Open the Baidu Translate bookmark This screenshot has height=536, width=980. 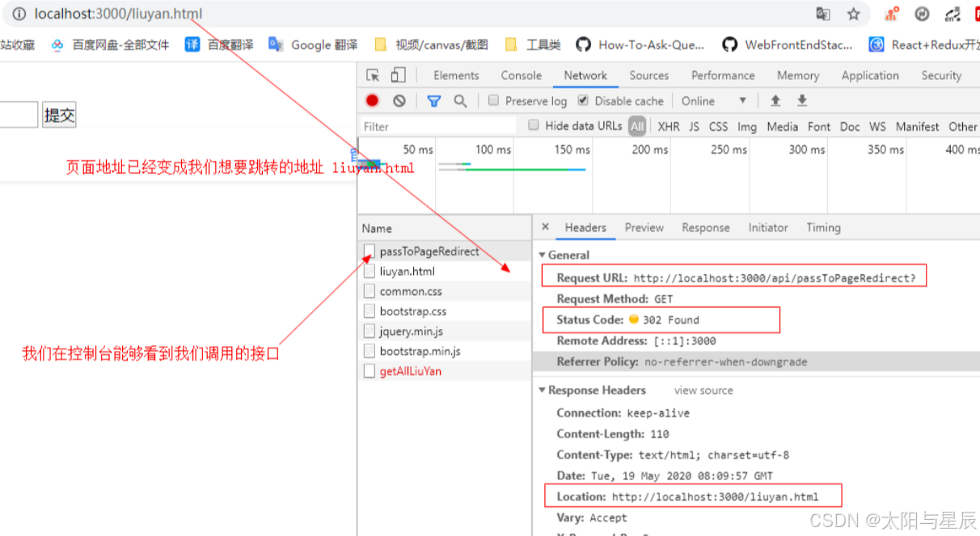[218, 44]
